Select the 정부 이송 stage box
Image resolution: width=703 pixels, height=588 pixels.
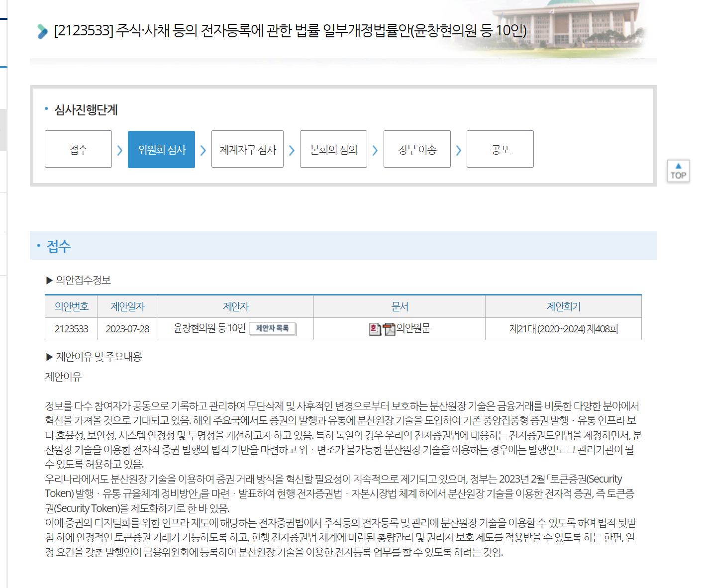coord(417,149)
